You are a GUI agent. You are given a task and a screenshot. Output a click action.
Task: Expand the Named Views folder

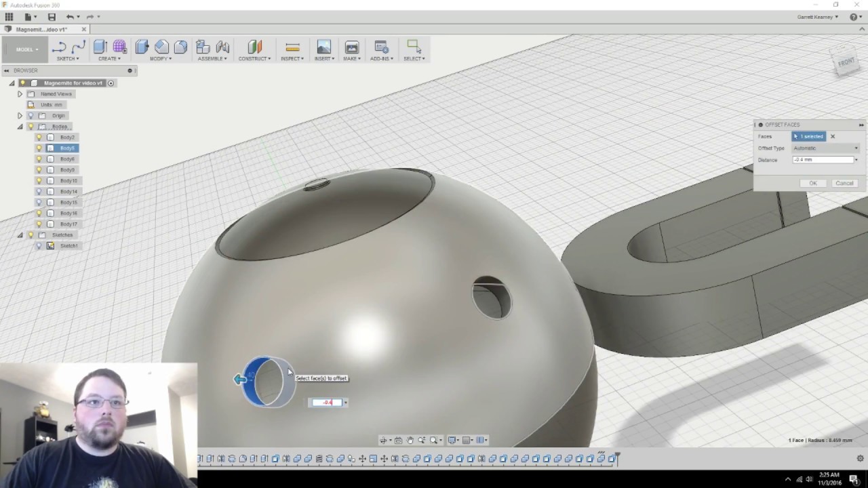pos(20,94)
